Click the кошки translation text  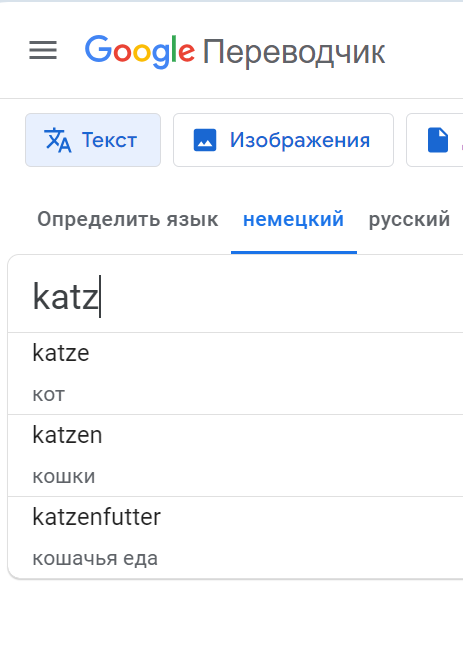[64, 477]
